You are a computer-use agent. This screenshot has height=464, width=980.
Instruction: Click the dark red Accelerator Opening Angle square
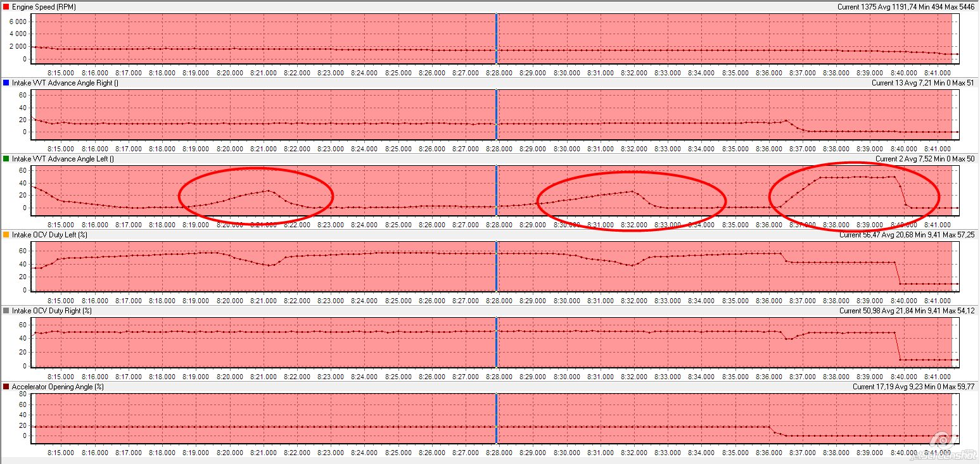pos(6,387)
